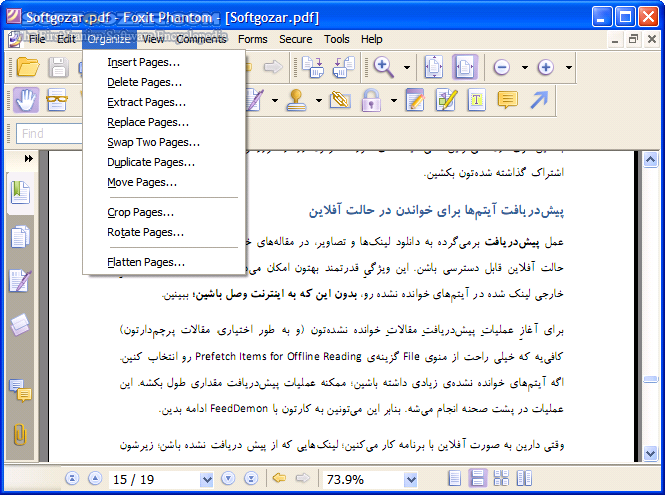Expand the navigation panel double arrow
This screenshot has height=495, width=665.
click(x=28, y=158)
